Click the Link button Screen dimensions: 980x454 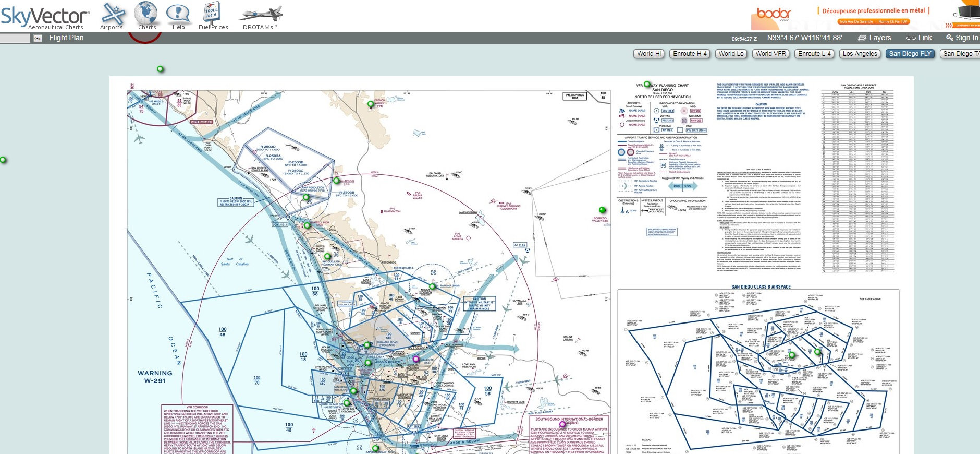(x=919, y=38)
